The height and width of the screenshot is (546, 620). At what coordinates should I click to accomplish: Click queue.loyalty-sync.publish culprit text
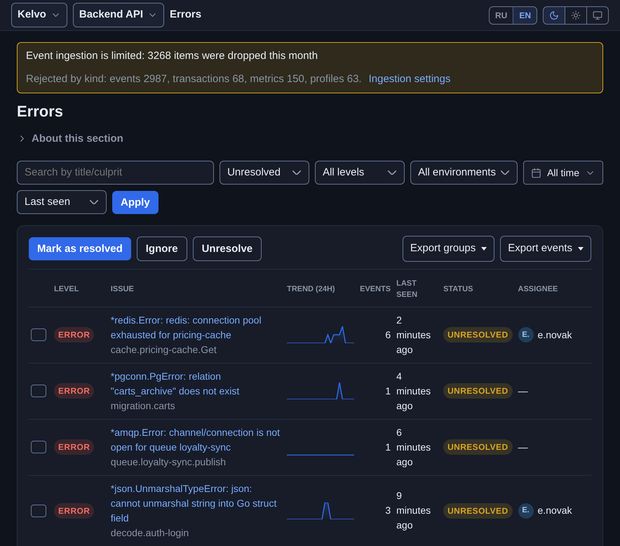point(168,462)
